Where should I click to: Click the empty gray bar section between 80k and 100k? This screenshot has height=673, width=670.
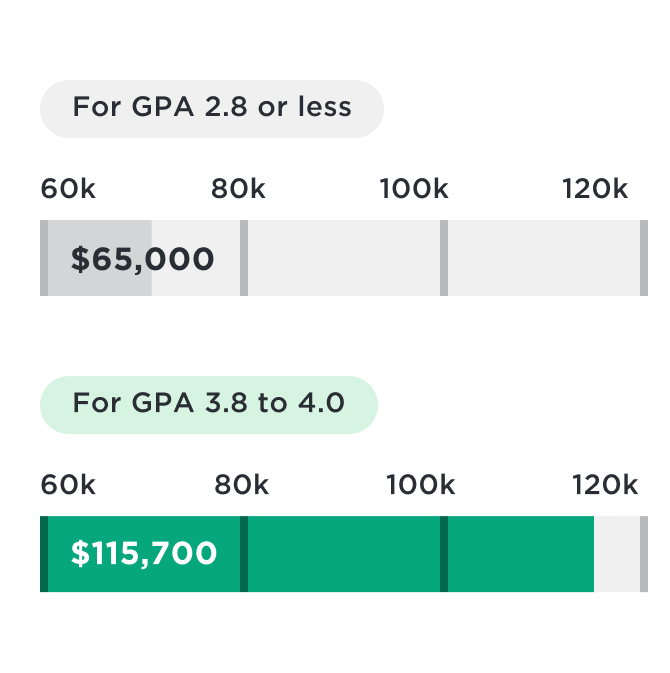(344, 258)
